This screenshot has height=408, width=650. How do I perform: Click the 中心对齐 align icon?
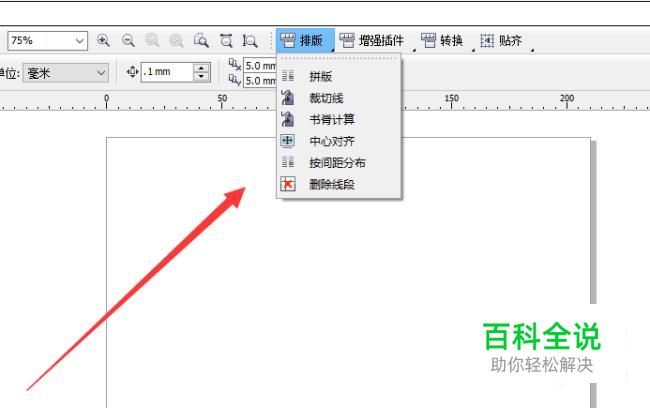tap(287, 141)
